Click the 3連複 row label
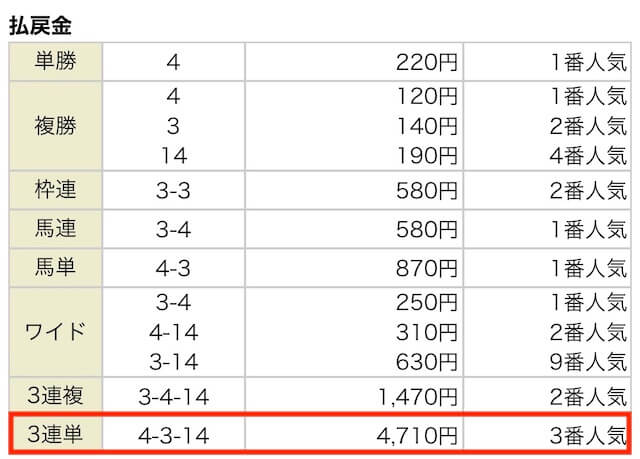This screenshot has width=640, height=459. point(55,396)
